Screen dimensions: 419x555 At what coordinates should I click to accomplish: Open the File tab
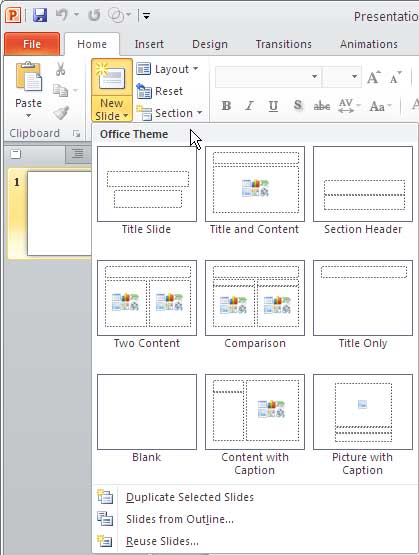pos(32,44)
